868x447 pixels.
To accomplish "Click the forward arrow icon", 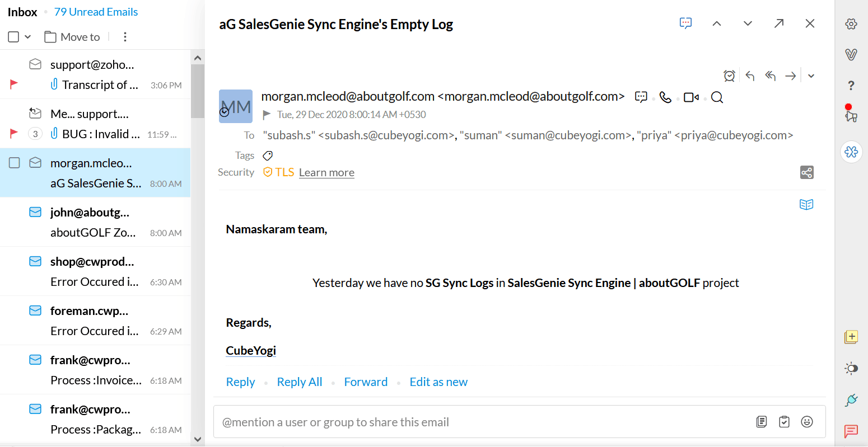I will pyautogui.click(x=791, y=76).
